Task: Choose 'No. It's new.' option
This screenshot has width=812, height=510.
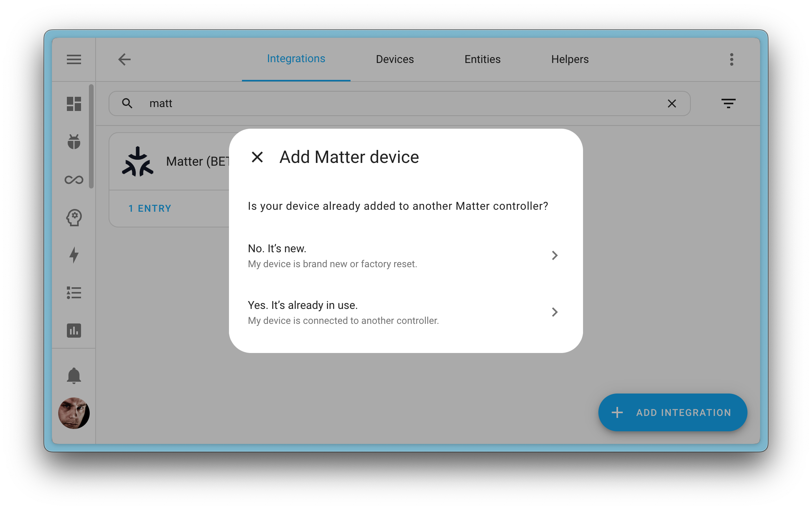Action: click(x=277, y=248)
